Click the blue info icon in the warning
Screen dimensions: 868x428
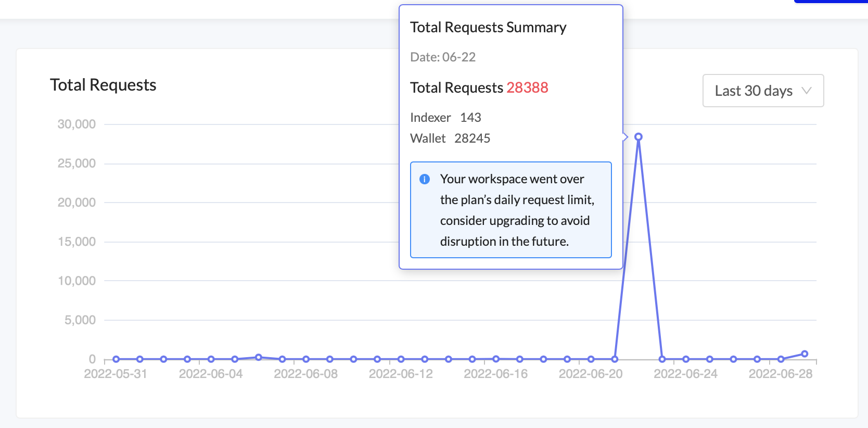tap(425, 179)
